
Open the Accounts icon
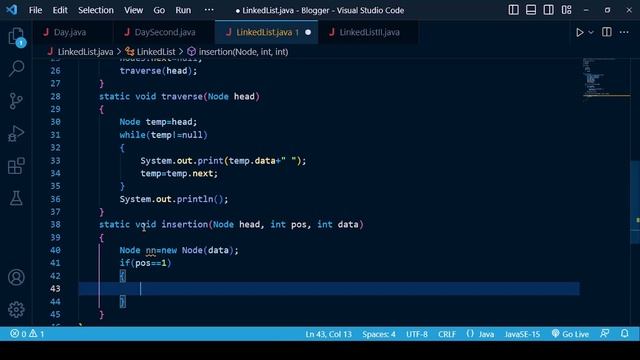[x=16, y=278]
